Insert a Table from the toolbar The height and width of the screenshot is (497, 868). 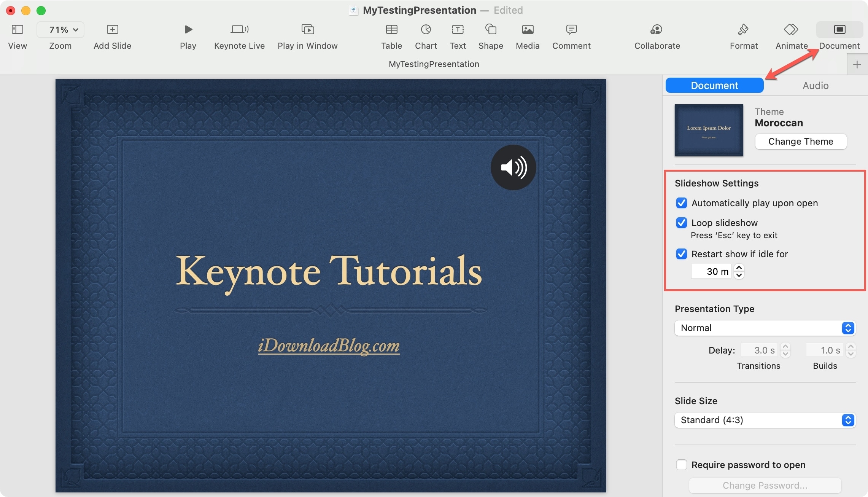pyautogui.click(x=391, y=29)
